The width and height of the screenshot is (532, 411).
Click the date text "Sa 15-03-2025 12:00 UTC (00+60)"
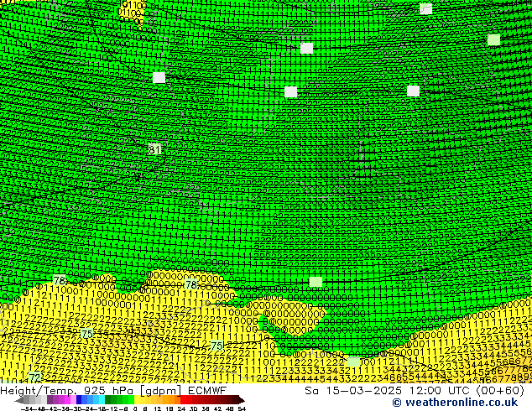[415, 390]
